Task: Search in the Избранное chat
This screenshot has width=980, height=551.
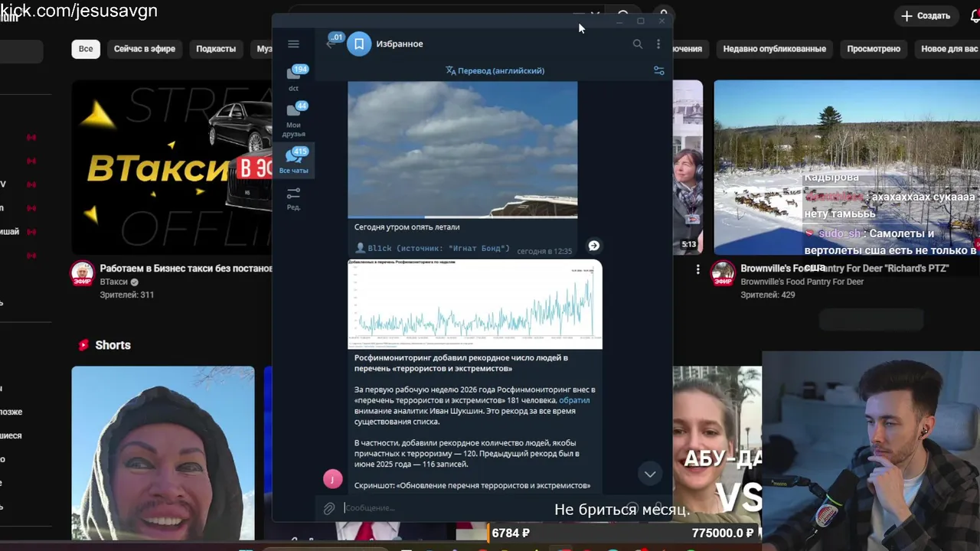Action: tap(637, 44)
